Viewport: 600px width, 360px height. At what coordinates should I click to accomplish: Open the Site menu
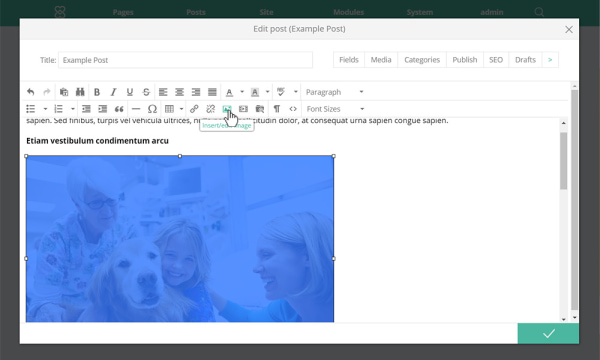point(266,12)
